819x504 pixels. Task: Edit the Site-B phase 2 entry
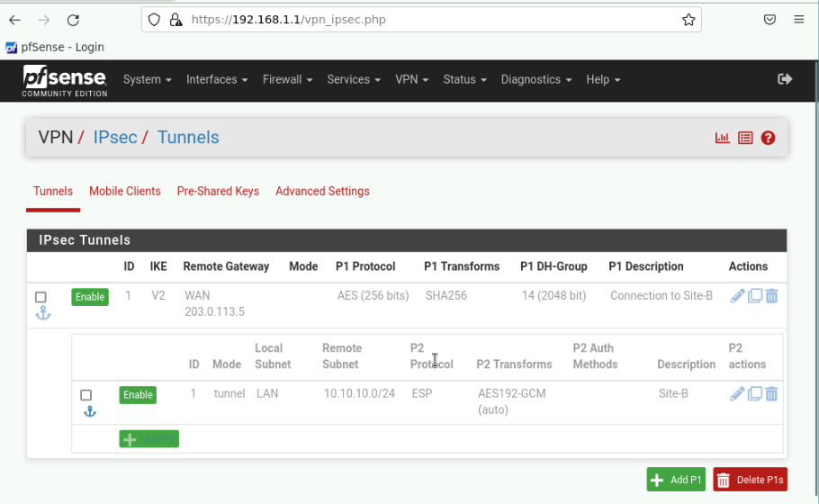[x=737, y=394]
